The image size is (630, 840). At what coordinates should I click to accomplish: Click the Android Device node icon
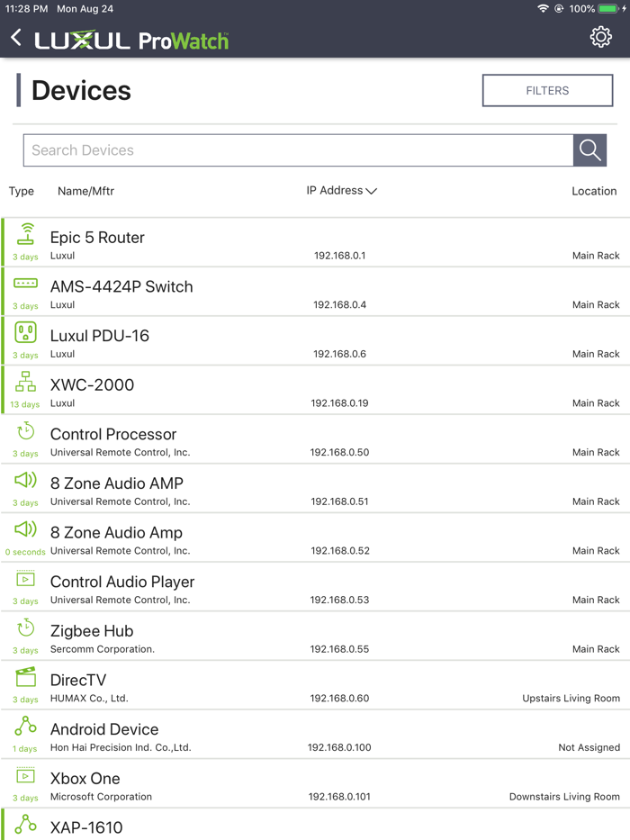tap(26, 726)
